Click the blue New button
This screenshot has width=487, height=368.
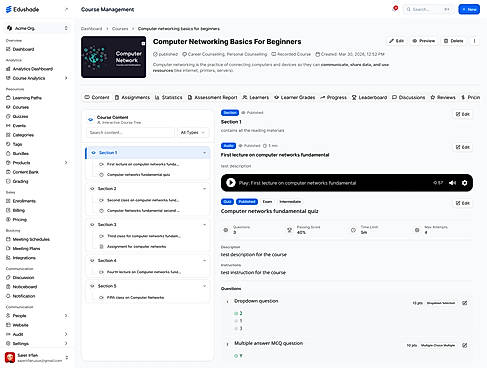tap(469, 9)
